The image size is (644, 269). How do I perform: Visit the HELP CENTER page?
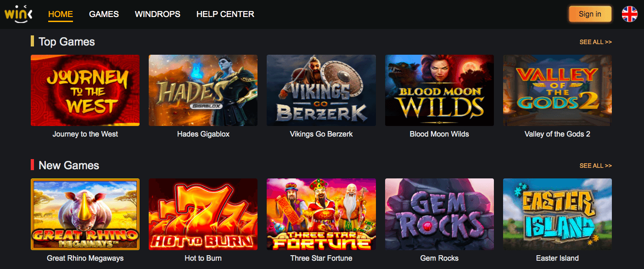225,14
